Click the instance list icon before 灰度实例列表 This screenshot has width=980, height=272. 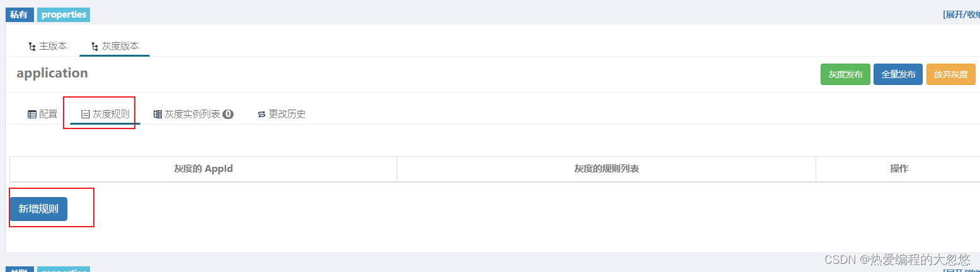[157, 115]
